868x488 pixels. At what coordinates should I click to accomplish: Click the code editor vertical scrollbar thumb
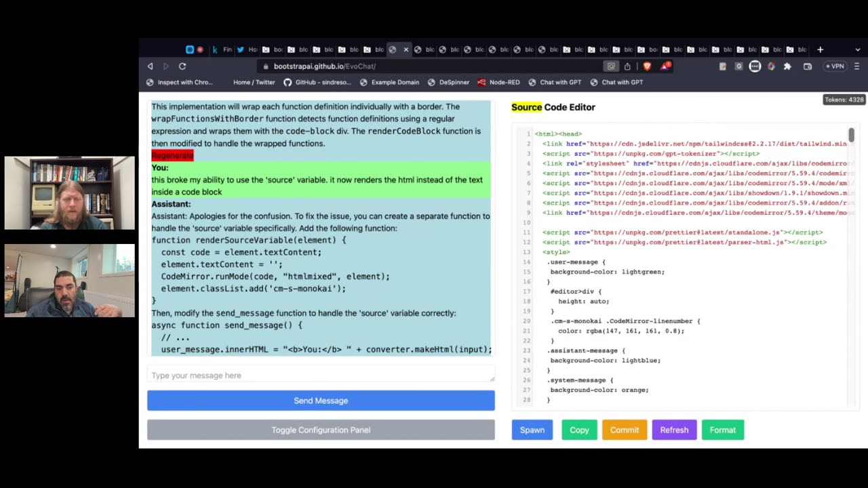[851, 135]
